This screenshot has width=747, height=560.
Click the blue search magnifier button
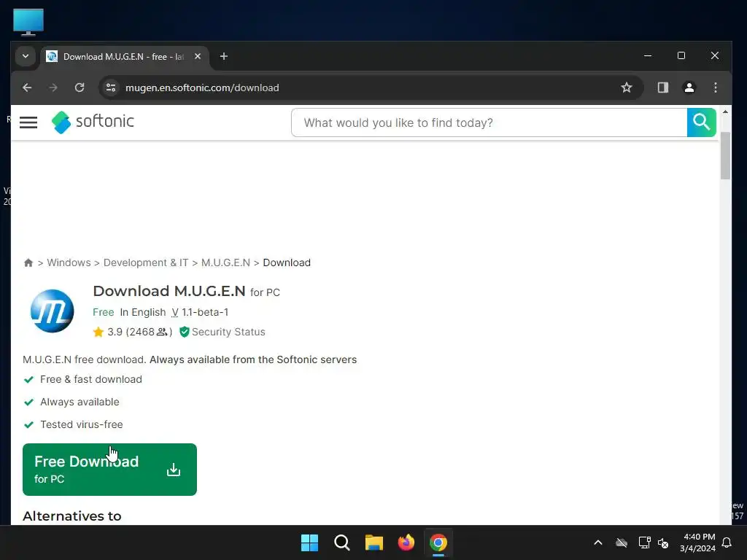701,122
